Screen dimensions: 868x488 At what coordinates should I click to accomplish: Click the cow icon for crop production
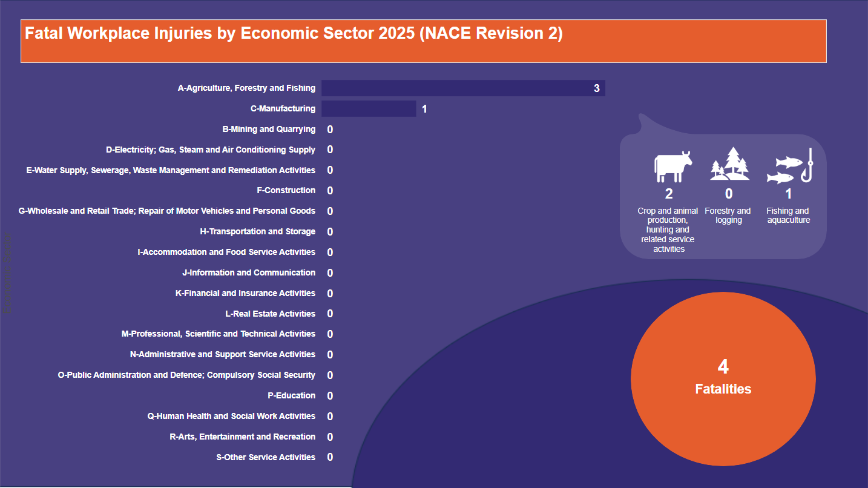[x=673, y=167]
